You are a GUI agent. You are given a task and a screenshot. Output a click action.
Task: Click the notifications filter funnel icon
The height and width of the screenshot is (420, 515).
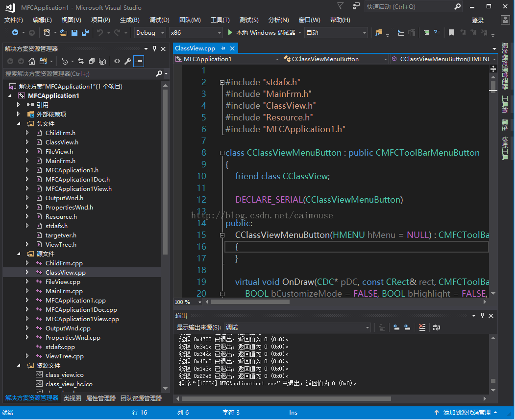click(x=340, y=6)
